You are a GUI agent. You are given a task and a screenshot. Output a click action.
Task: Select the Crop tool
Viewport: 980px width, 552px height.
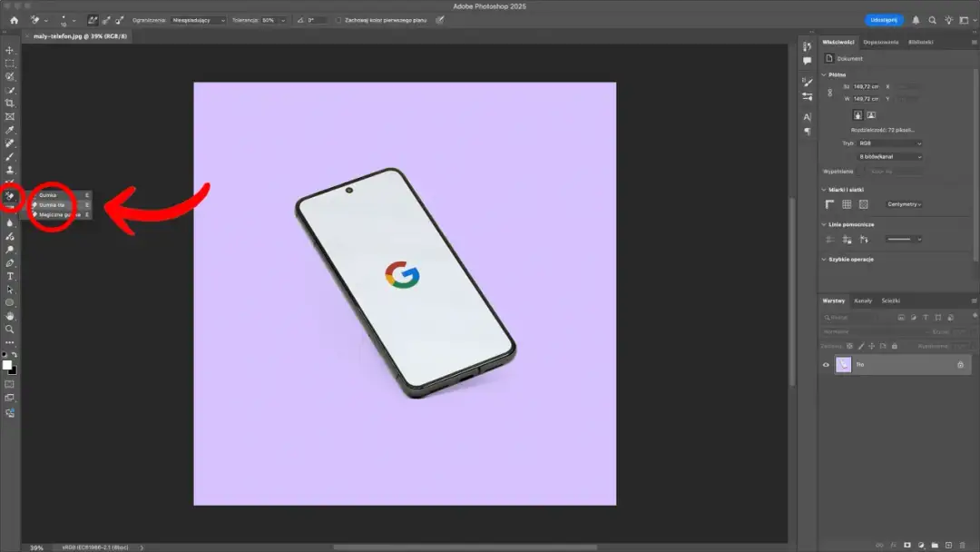pyautogui.click(x=10, y=103)
